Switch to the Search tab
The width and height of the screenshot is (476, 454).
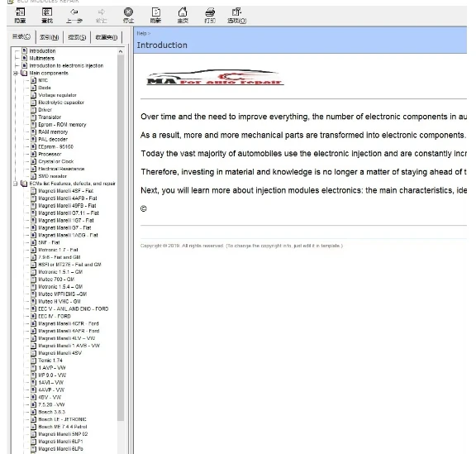click(77, 37)
